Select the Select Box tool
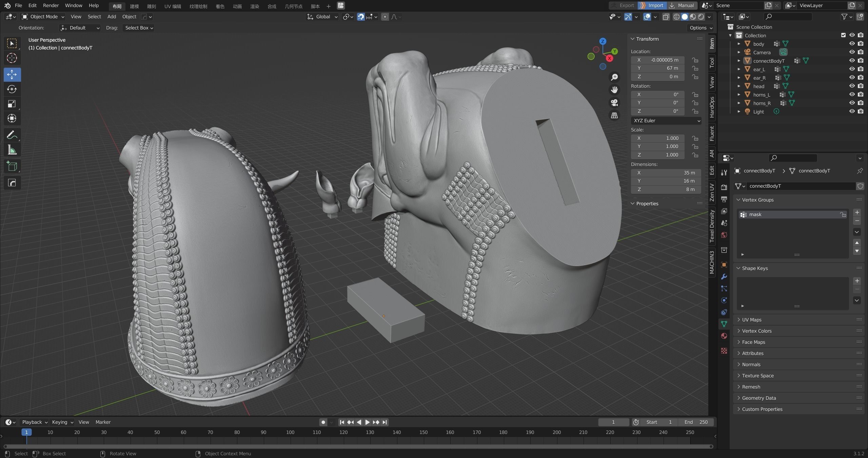The height and width of the screenshot is (458, 868). pyautogui.click(x=12, y=43)
